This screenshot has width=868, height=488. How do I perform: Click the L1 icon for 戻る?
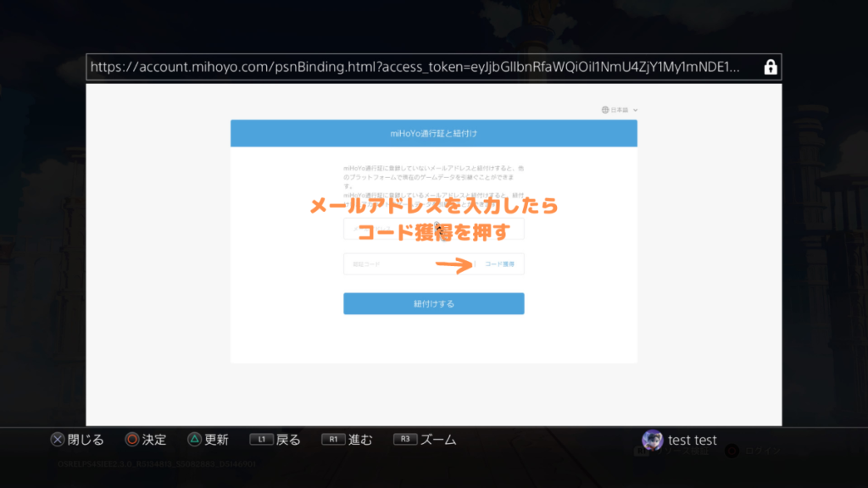pyautogui.click(x=261, y=440)
